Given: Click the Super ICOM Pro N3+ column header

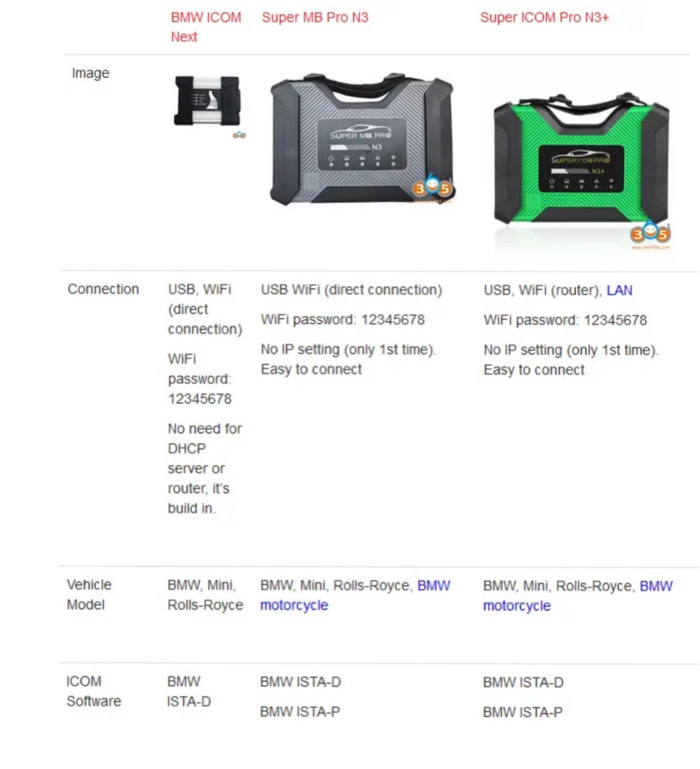Looking at the screenshot, I should [x=544, y=17].
